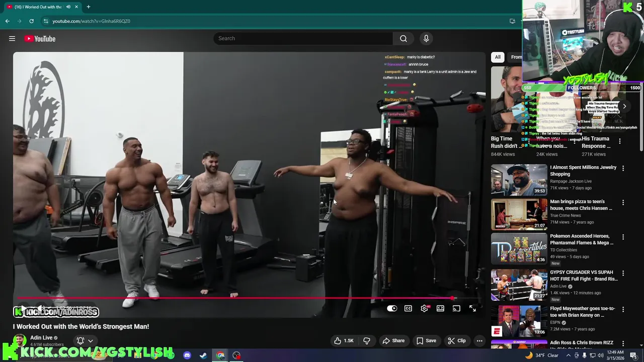This screenshot has height=362, width=644.
Task: Go to the YouTube home logo
Action: tap(40, 39)
